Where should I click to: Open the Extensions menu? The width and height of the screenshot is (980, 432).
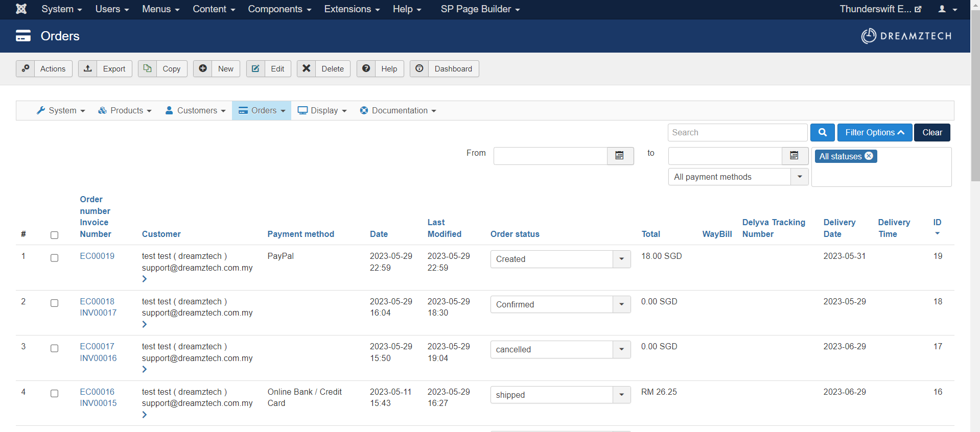pos(352,9)
